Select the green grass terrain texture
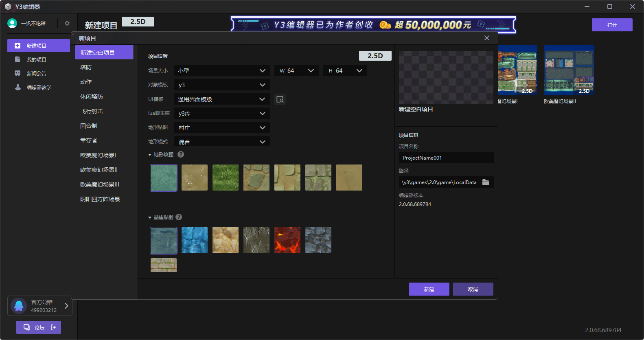Image resolution: width=644 pixels, height=340 pixels. click(226, 178)
